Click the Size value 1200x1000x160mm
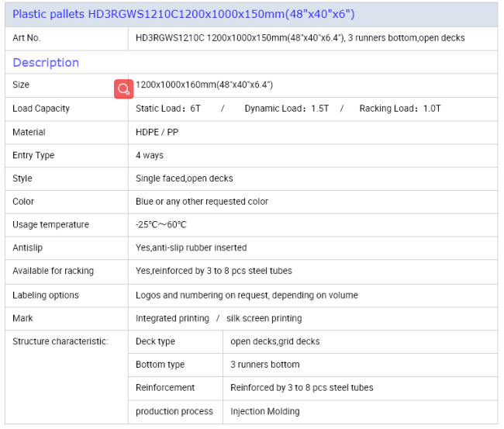This screenshot has width=504, height=429. click(x=205, y=85)
